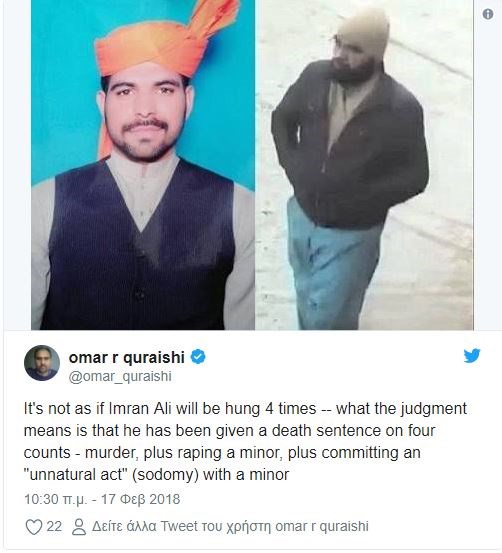Viewport: 502px width, 553px height.
Task: Open the @omar_quraishi handle link
Action: (120, 376)
